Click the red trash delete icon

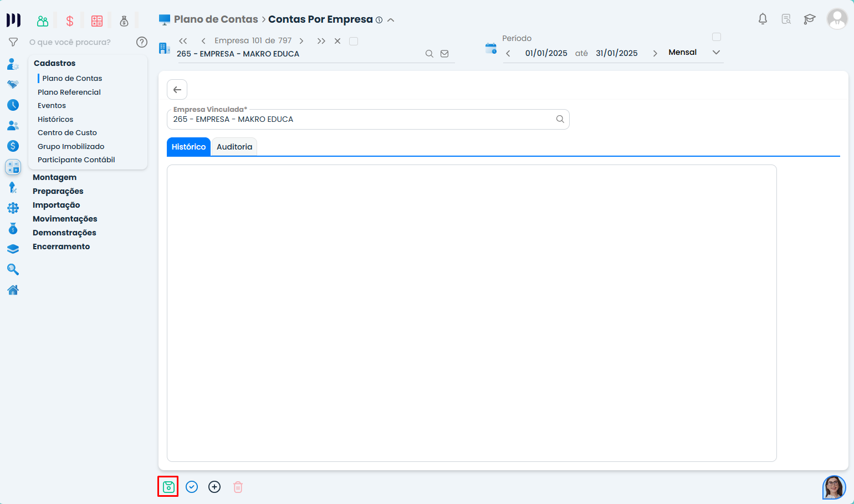238,487
